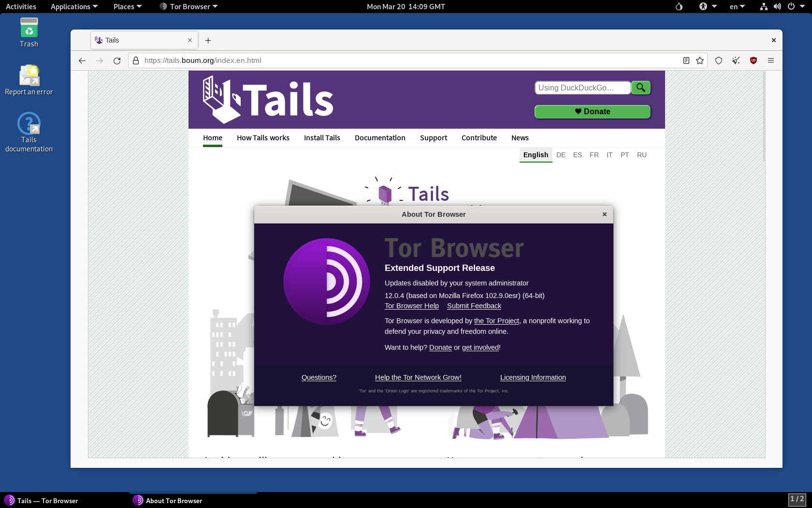Screen dimensions: 812x508
Task: Open the clock and calendar at top center
Action: click(x=406, y=7)
